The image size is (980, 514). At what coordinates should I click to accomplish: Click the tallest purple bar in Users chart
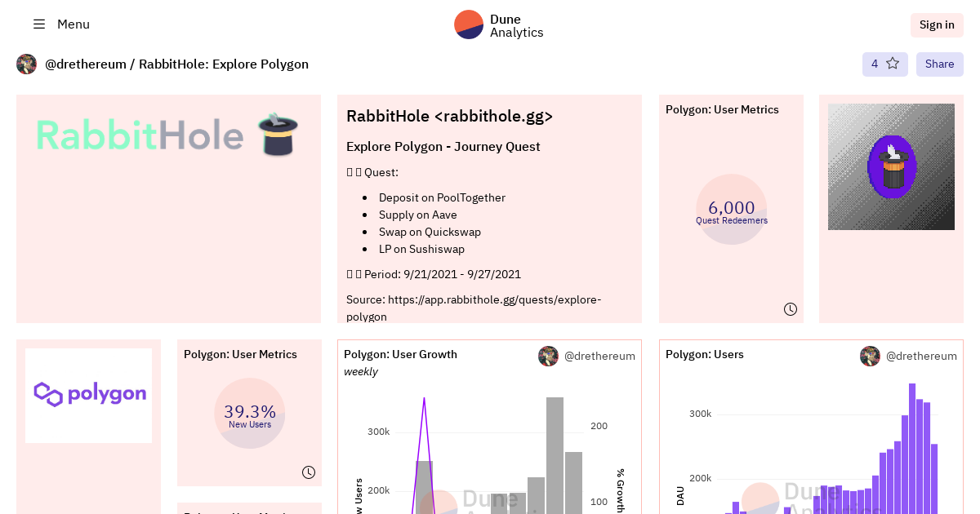pos(912,449)
